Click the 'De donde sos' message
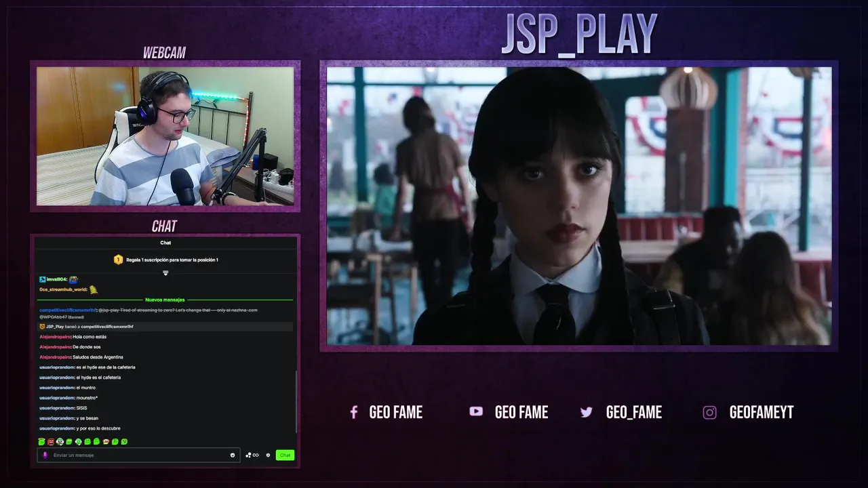 [x=87, y=347]
